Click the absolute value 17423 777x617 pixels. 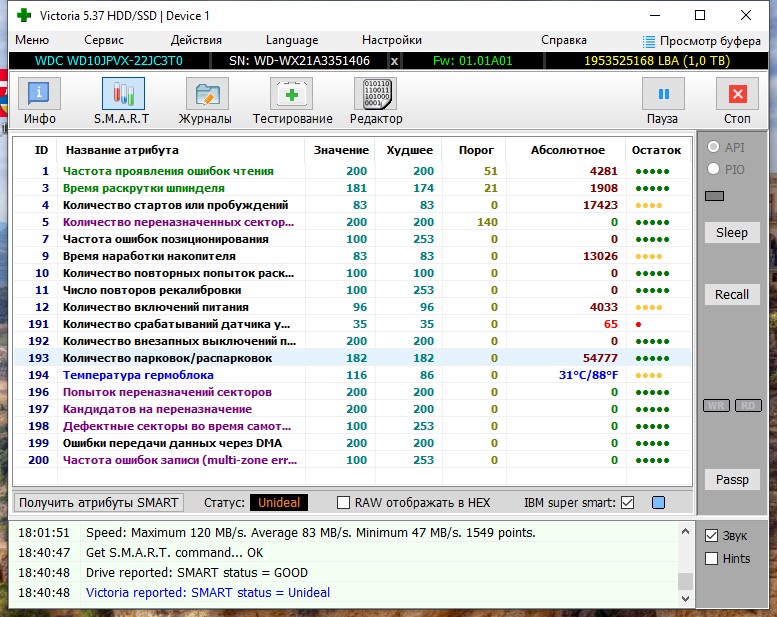tap(600, 205)
